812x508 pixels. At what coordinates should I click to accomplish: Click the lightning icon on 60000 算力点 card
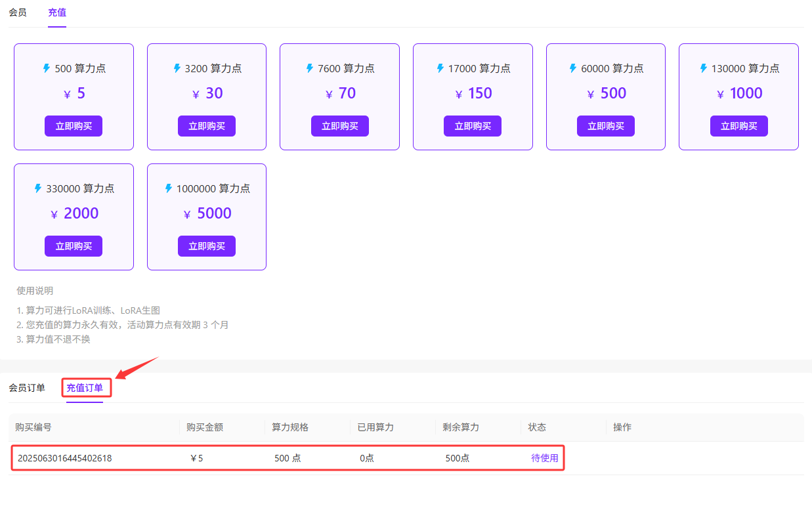[573, 68]
